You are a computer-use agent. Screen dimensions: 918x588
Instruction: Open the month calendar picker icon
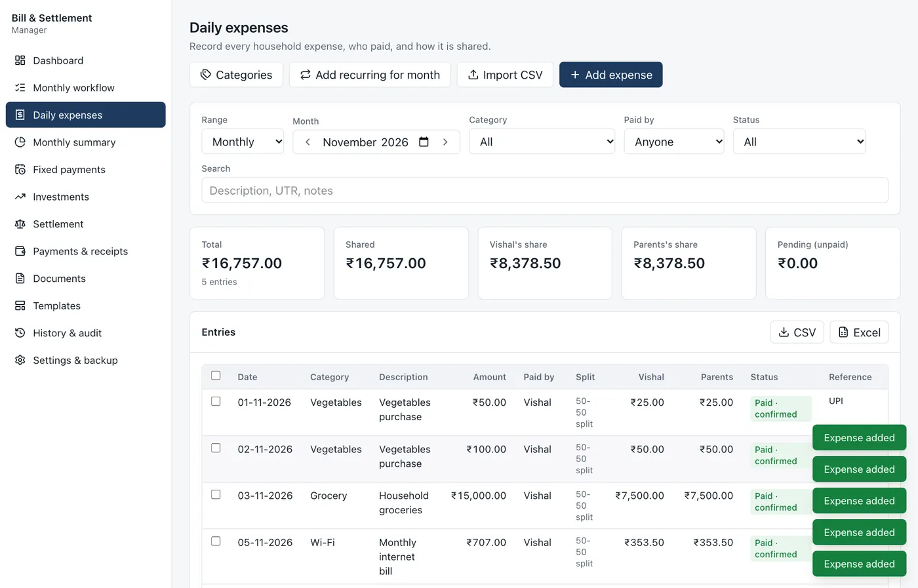[x=424, y=142]
